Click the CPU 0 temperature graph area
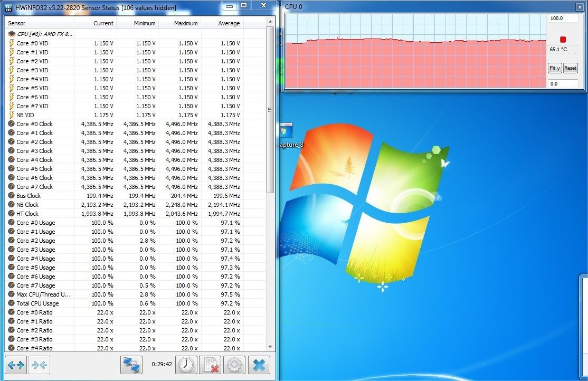This screenshot has height=381, width=588. tap(415, 51)
